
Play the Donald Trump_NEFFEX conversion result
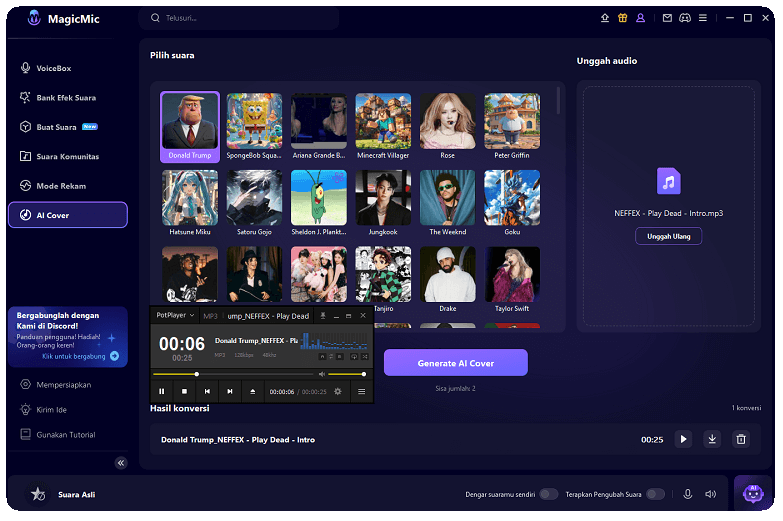tap(683, 439)
